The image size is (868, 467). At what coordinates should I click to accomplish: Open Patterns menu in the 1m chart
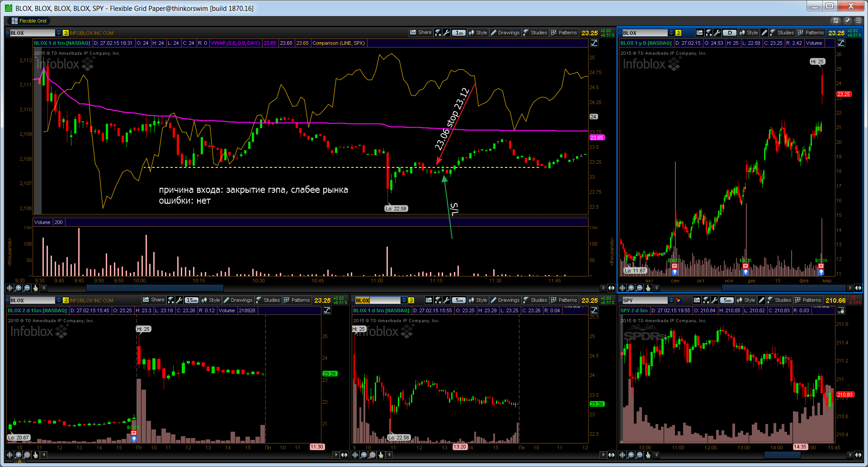tap(564, 33)
